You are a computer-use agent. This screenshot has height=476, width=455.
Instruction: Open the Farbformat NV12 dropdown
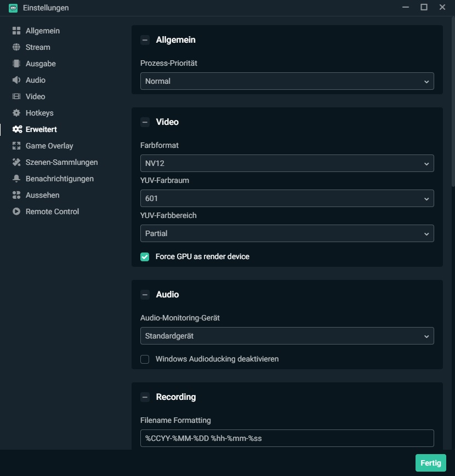pos(287,163)
